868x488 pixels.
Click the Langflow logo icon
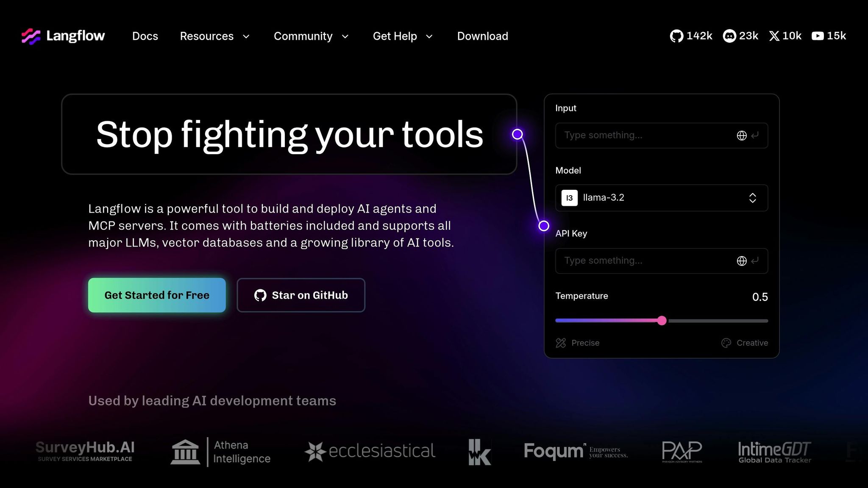(31, 36)
